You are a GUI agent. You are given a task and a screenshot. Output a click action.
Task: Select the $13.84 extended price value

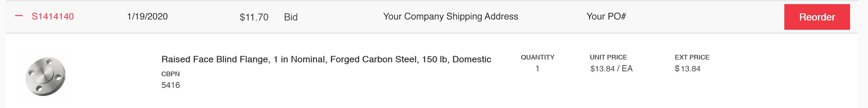click(688, 69)
